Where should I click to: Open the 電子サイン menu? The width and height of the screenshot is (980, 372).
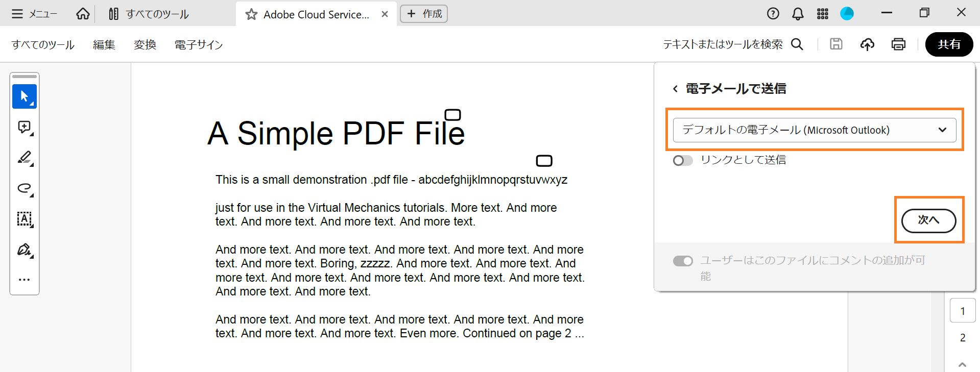pos(199,45)
